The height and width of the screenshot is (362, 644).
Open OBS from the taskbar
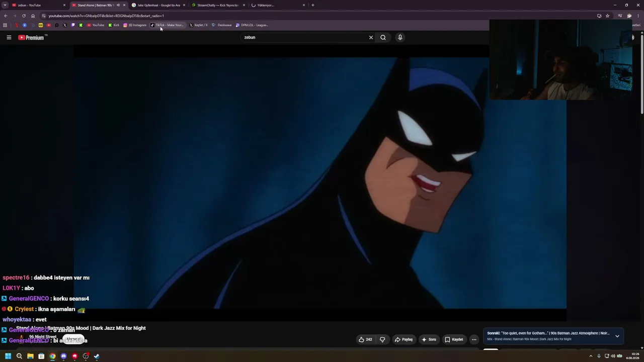86,356
